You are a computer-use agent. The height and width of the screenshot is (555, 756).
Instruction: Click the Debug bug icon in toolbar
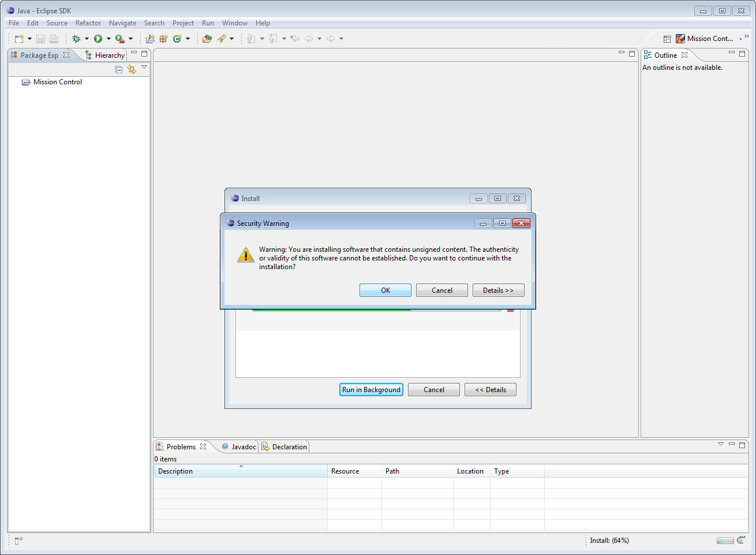tap(76, 39)
